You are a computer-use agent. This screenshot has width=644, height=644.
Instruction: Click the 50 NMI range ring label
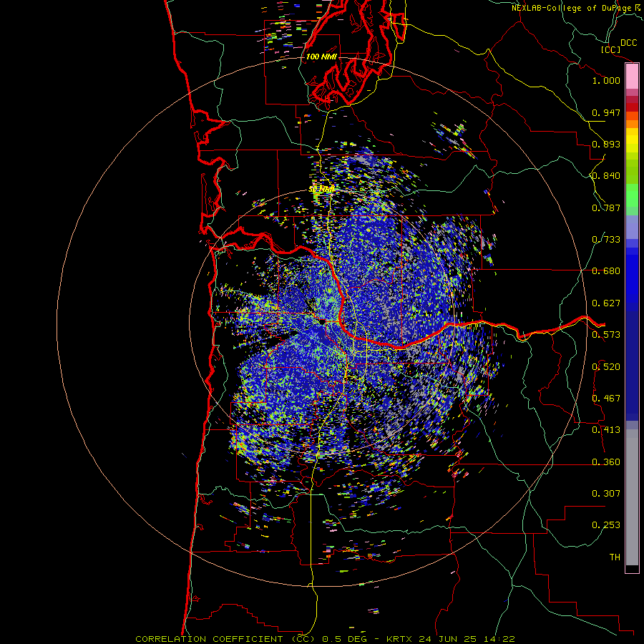coord(321,190)
